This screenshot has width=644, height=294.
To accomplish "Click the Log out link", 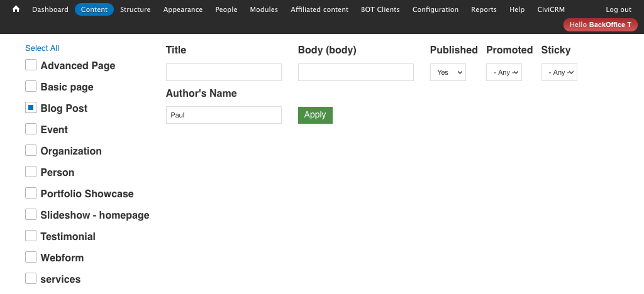I will [619, 9].
